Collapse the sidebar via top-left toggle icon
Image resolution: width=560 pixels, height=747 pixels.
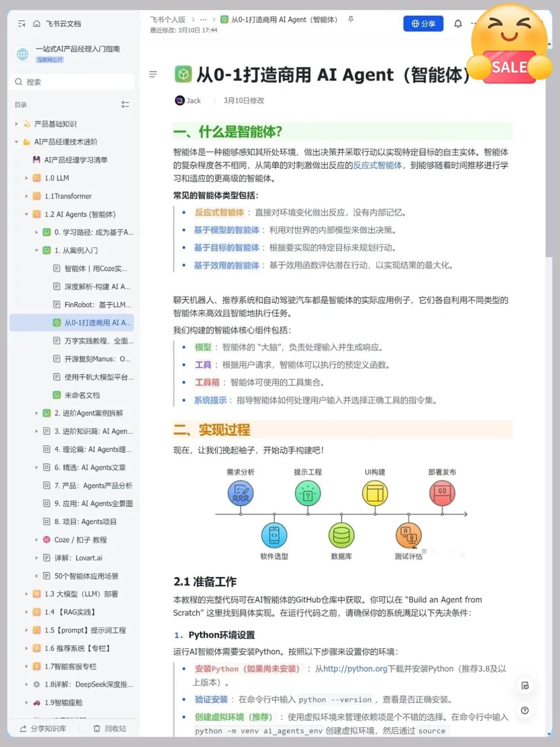[22, 24]
